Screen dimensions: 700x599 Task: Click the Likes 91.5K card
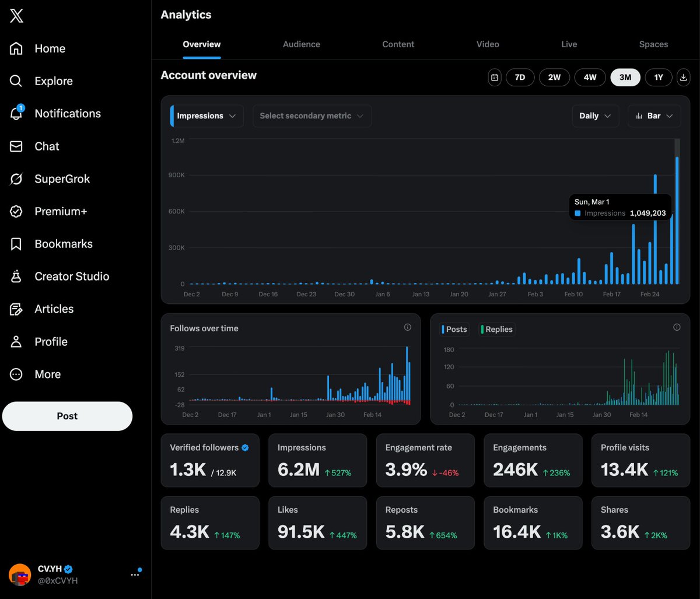click(318, 523)
